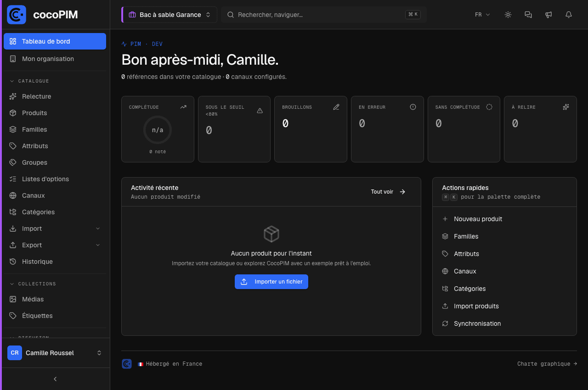Select Nouveau produit quick action
588x390 pixels.
(x=504, y=219)
